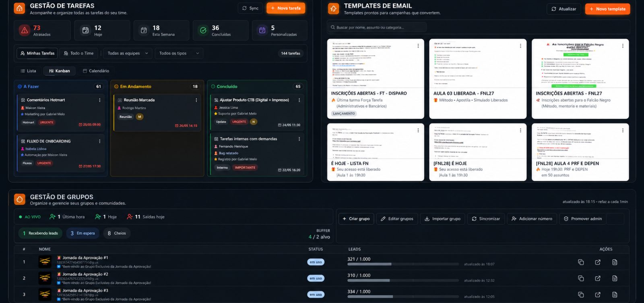
Task: Click copy icon for Jornada da Aprovação #3
Action: click(581, 295)
